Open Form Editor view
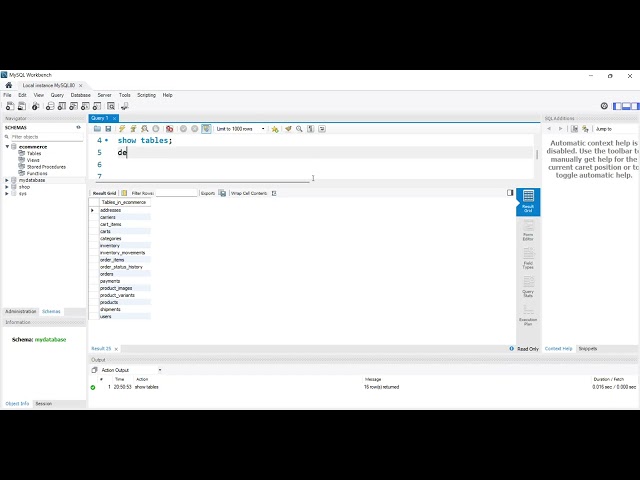This screenshot has height=480, width=640. pos(528,230)
